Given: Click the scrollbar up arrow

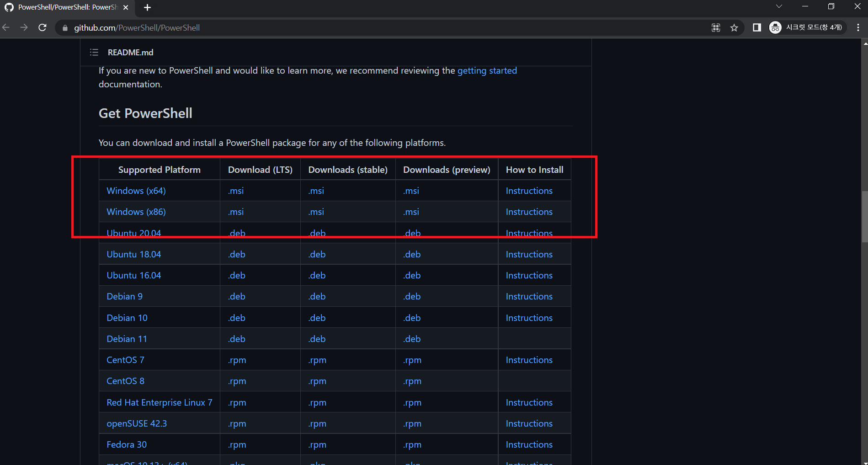Looking at the screenshot, I should [x=864, y=43].
